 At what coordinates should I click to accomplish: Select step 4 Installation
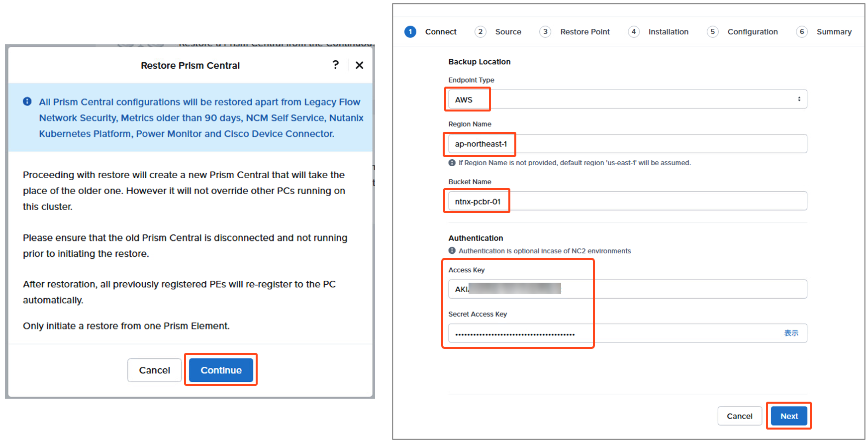click(658, 32)
